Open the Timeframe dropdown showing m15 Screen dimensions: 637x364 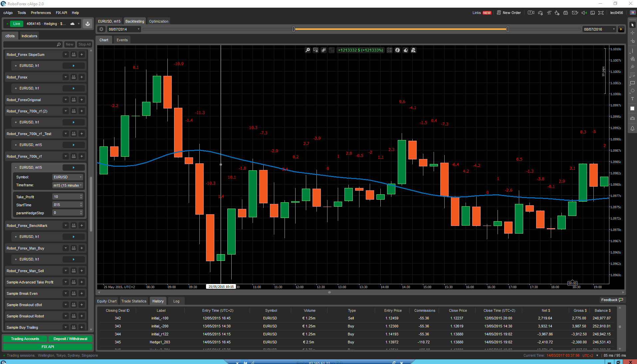coord(68,185)
